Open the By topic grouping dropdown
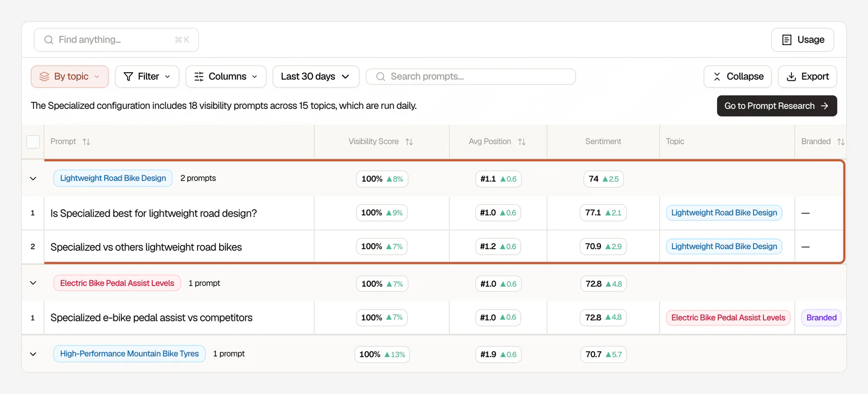This screenshot has width=868, height=394. 70,76
